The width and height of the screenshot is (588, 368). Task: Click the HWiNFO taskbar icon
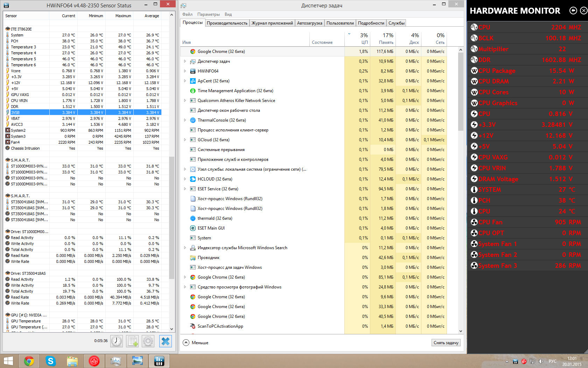pos(159,361)
